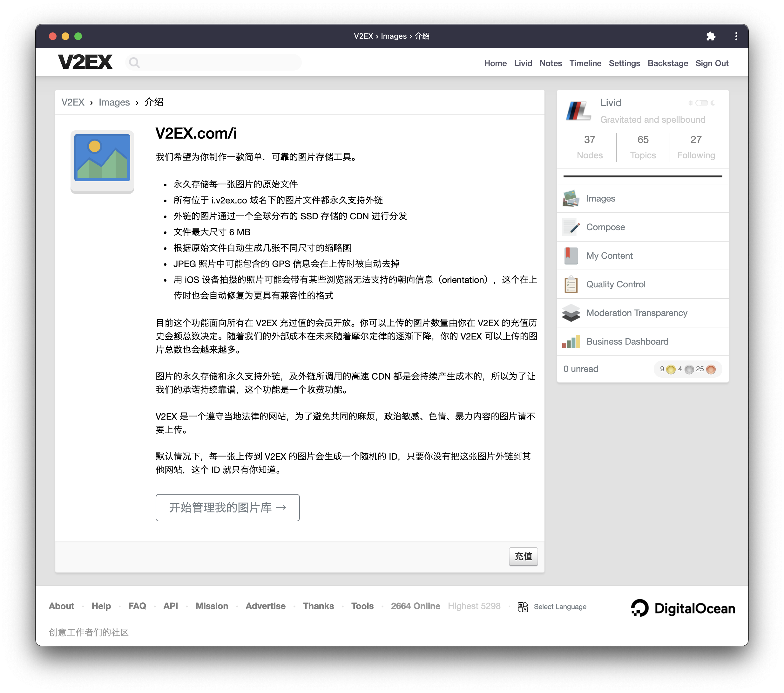Click the 2664 Online footer link
Screen dimensions: 784x693
point(416,606)
